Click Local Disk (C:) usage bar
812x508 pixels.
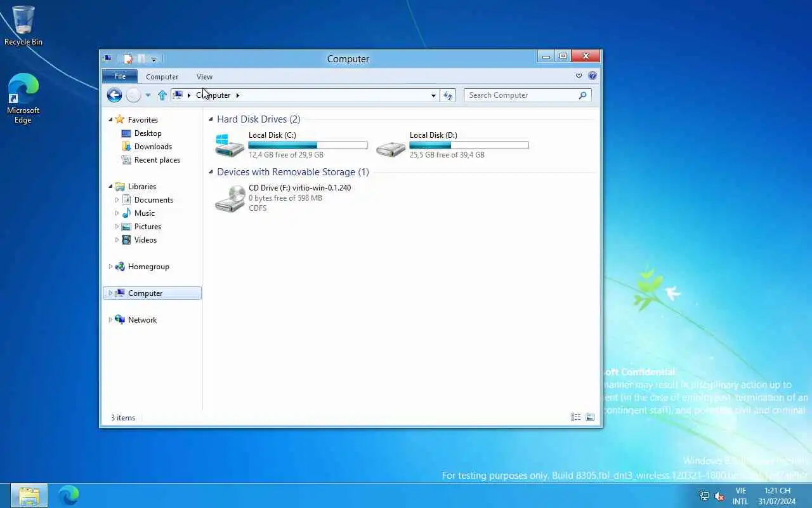pos(308,145)
